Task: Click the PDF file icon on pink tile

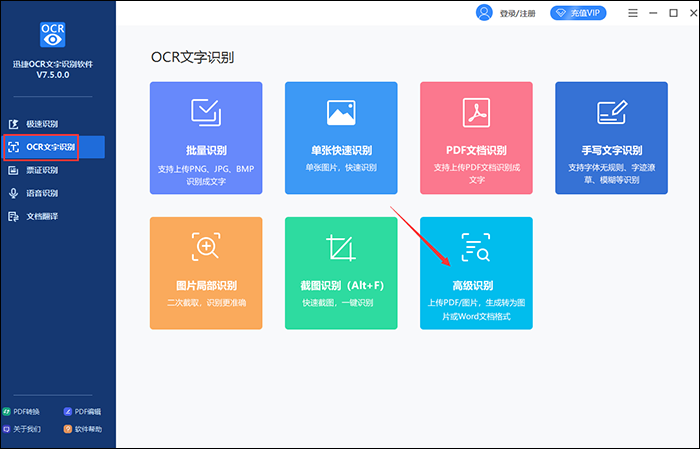Action: tap(476, 112)
